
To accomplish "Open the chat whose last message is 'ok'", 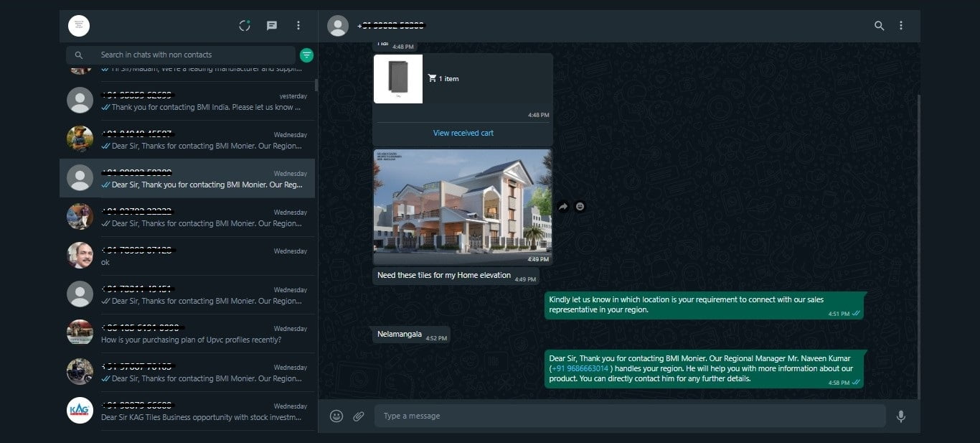I will pyautogui.click(x=187, y=256).
